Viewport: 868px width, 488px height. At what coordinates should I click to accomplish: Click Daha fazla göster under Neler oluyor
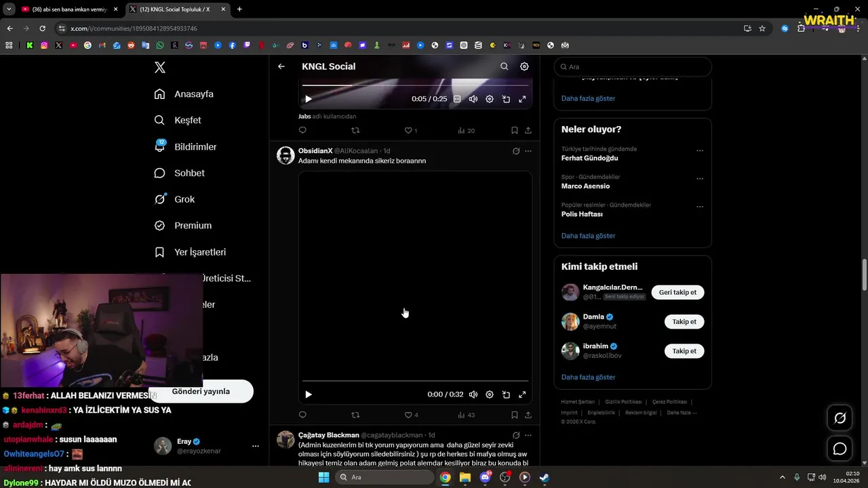coord(588,236)
